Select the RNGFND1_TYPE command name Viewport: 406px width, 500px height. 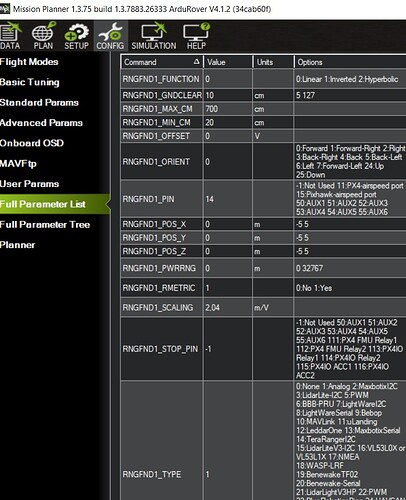coord(152,474)
